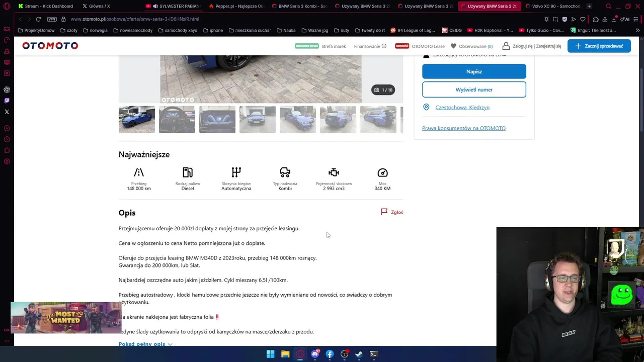
Task: Click Zgłoś report flag link
Action: (x=392, y=212)
